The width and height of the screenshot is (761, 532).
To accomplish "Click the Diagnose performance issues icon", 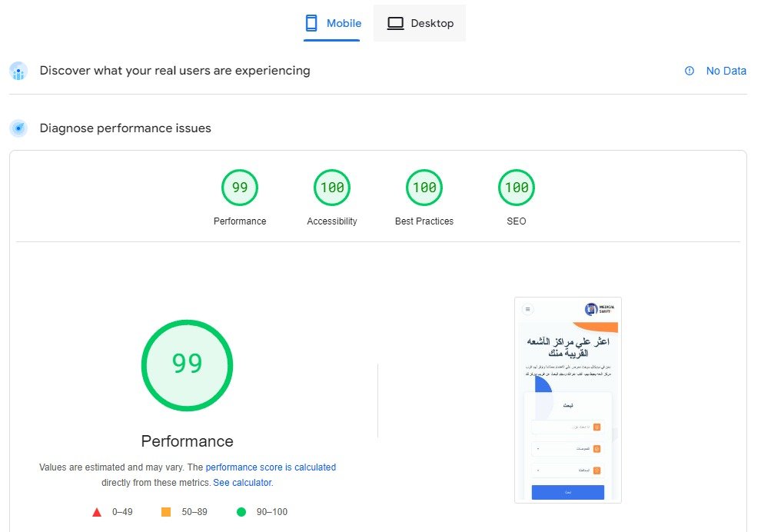I will click(18, 128).
